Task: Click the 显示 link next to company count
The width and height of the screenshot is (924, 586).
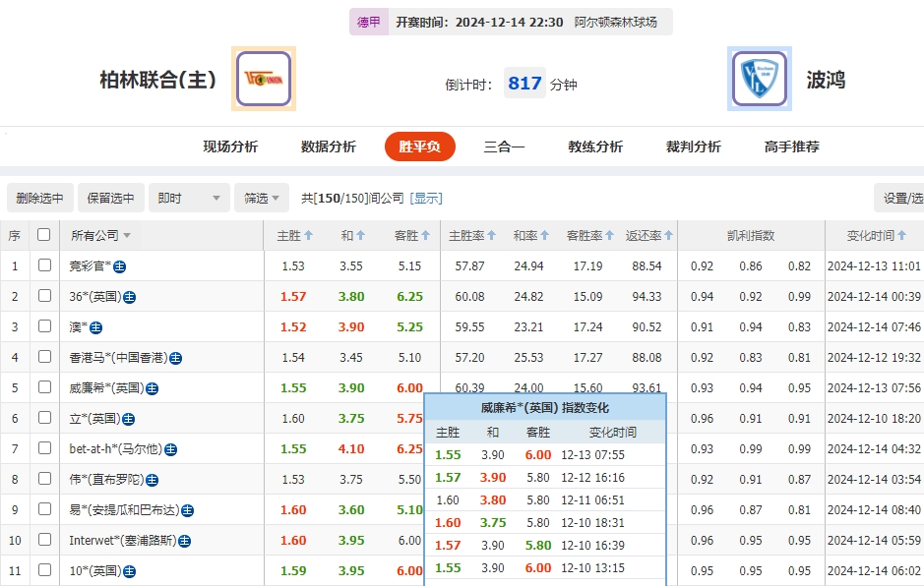Action: pos(425,198)
